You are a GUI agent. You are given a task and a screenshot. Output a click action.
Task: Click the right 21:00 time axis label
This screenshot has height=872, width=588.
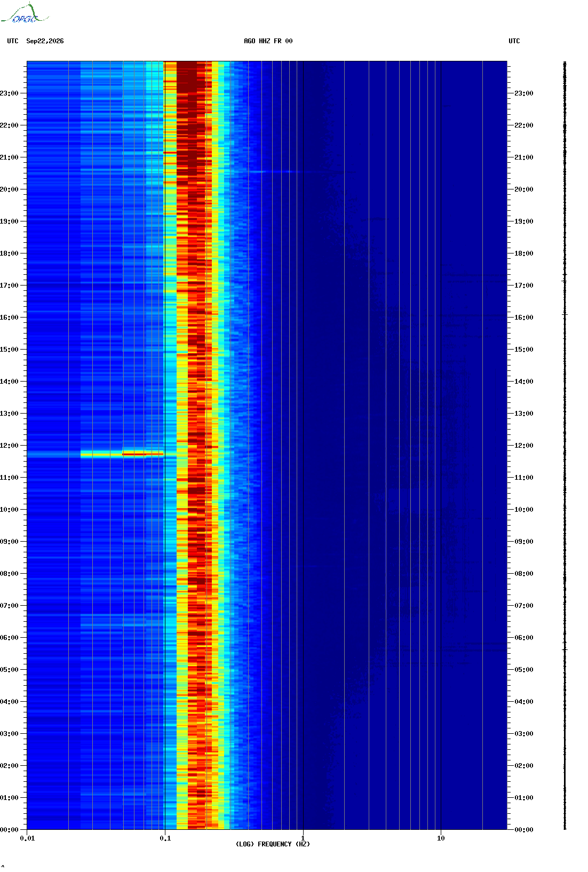[x=523, y=157]
